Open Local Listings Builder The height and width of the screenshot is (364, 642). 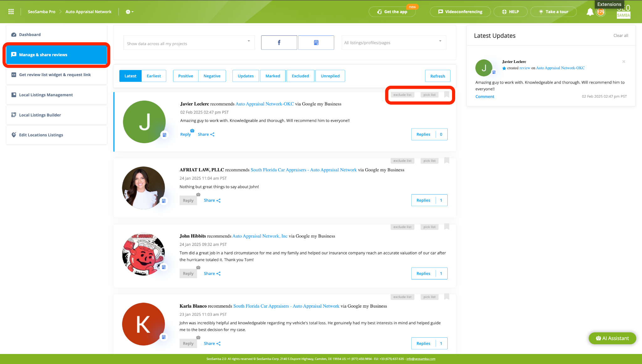57,115
